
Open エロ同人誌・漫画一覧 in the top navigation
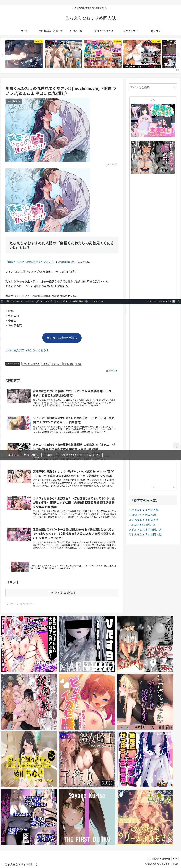[x=51, y=31]
